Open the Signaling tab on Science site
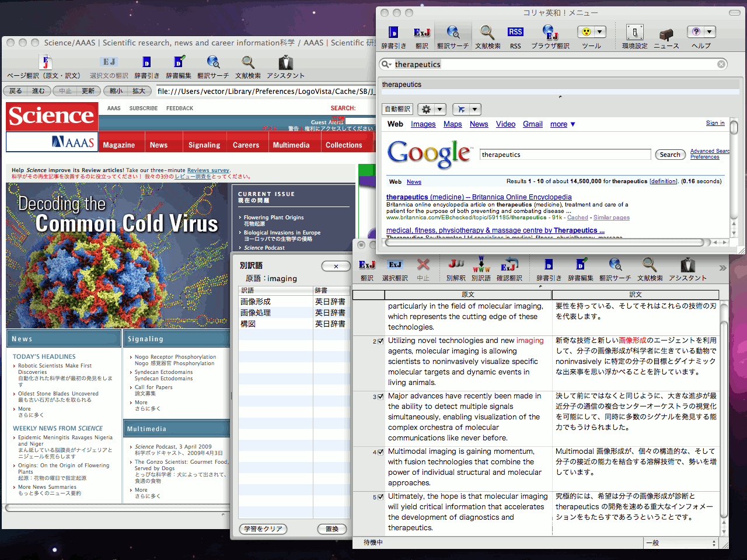Image resolution: width=747 pixels, height=560 pixels. (x=204, y=145)
